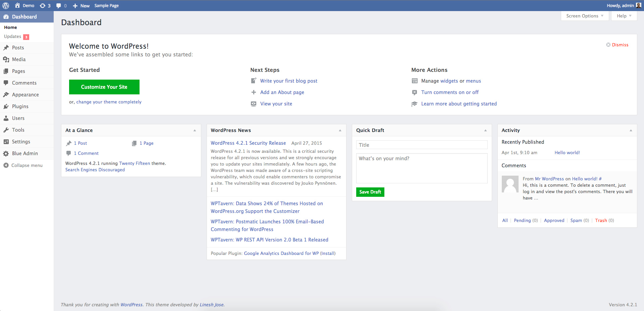Click the Users icon in sidebar
This screenshot has width=644, height=311.
click(6, 118)
